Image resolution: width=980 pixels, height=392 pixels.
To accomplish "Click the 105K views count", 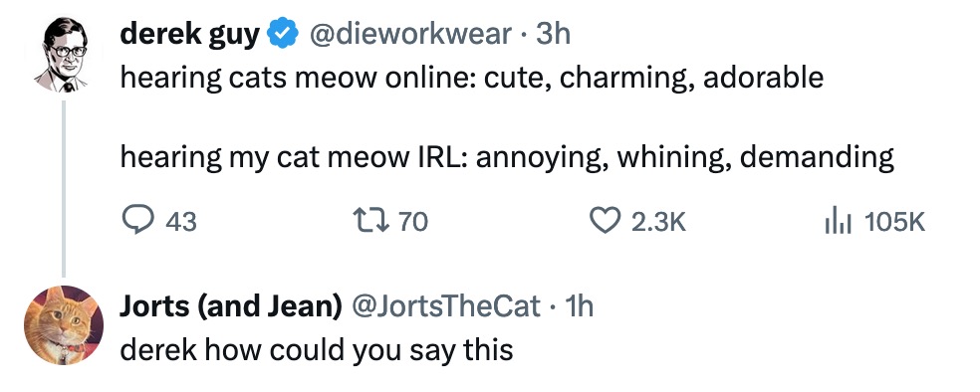I will click(x=895, y=222).
